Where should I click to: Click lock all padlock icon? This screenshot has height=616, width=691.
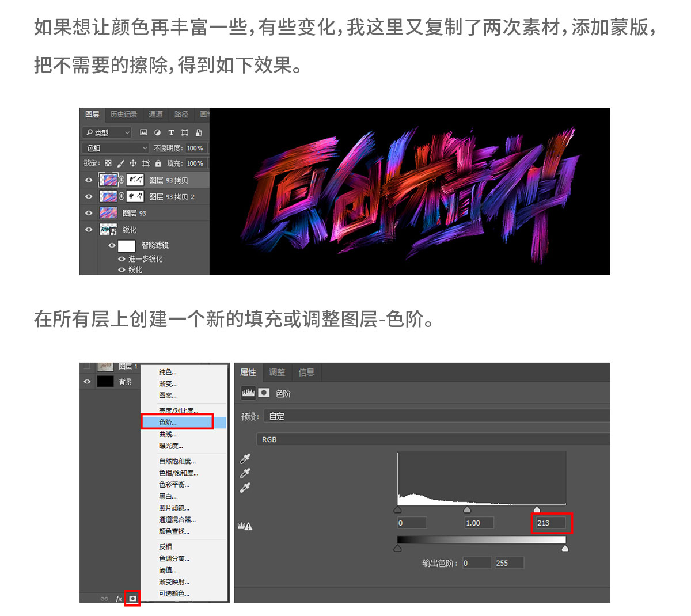point(158,163)
